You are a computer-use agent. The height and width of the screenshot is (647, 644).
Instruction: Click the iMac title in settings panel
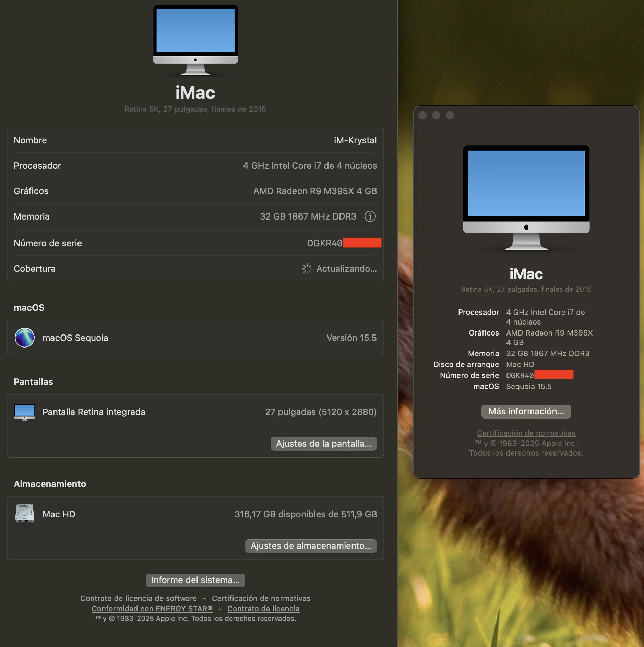point(195,93)
